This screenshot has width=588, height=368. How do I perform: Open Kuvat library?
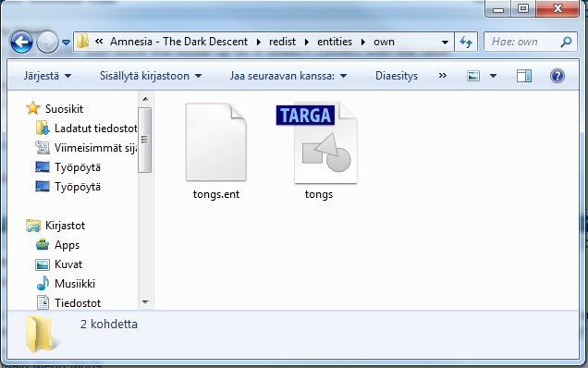point(59,264)
